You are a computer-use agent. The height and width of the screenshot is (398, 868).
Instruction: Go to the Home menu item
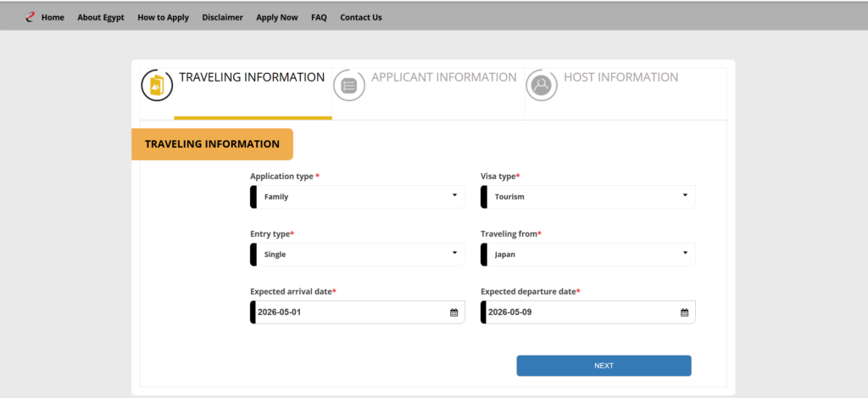click(x=53, y=17)
